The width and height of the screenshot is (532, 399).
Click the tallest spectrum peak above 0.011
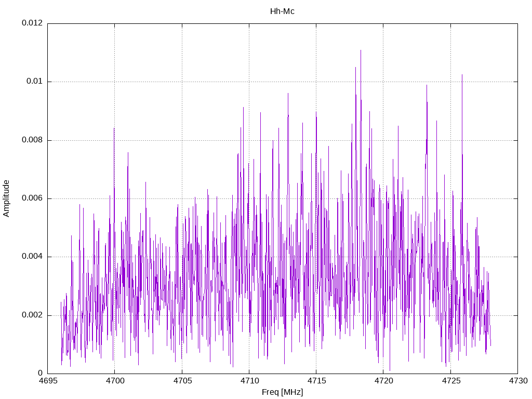(361, 51)
